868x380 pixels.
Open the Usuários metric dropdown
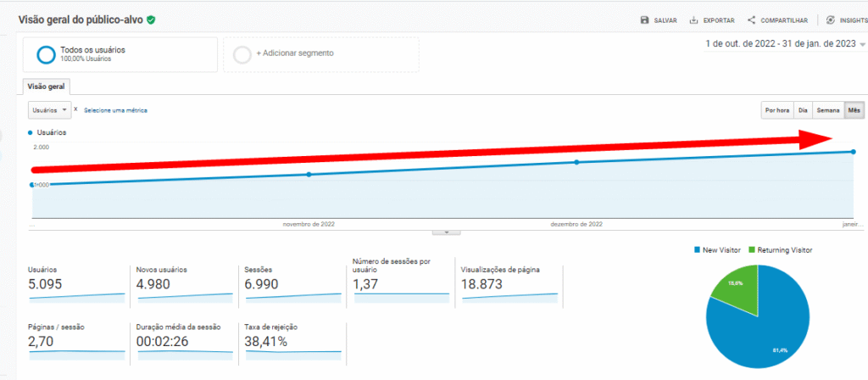tap(49, 110)
